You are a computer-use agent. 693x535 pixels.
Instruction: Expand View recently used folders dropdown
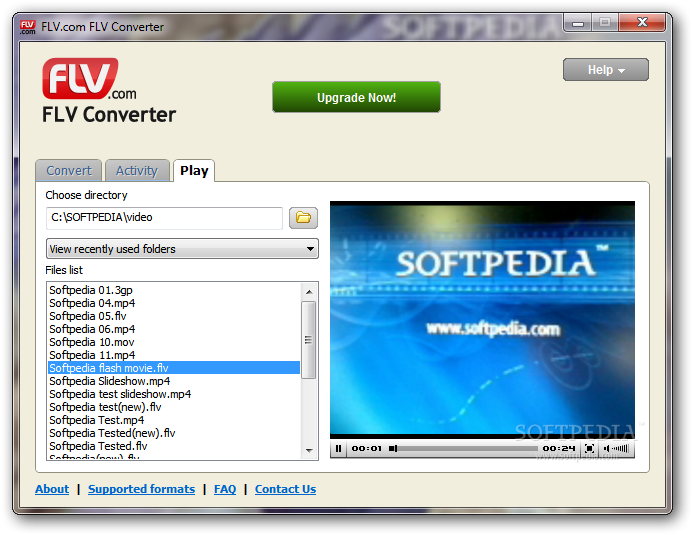[182, 249]
